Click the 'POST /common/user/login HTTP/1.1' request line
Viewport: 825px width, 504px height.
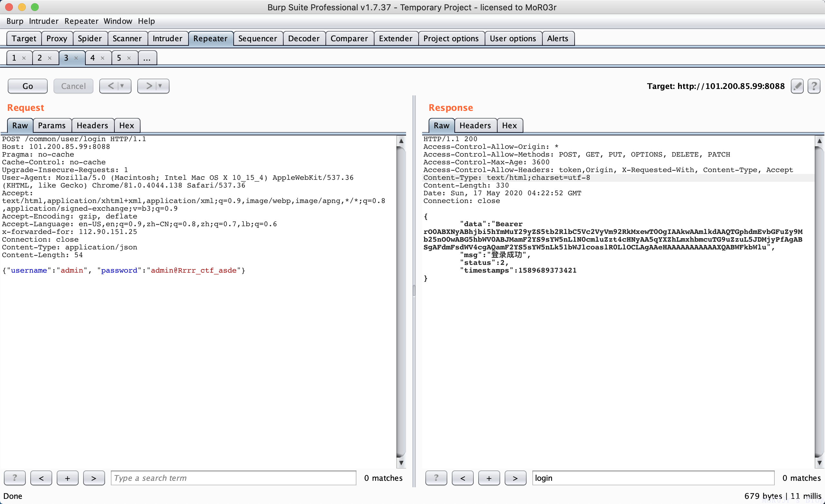coord(74,139)
